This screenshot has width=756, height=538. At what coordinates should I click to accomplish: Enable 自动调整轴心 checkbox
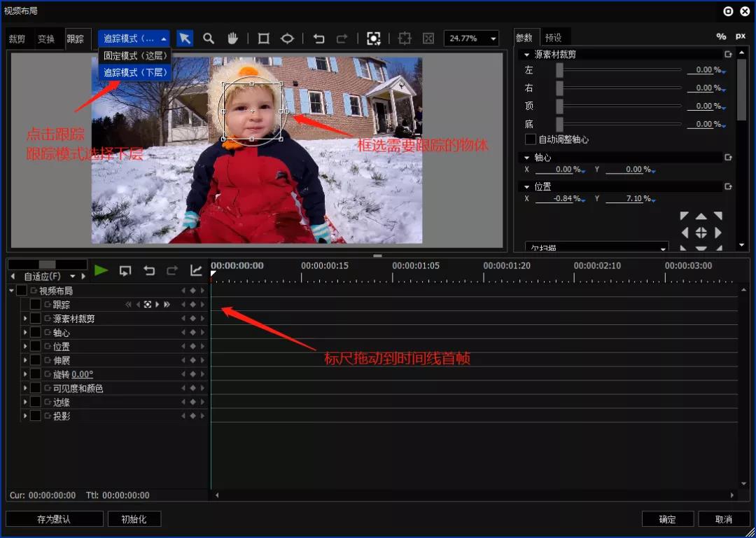[531, 139]
